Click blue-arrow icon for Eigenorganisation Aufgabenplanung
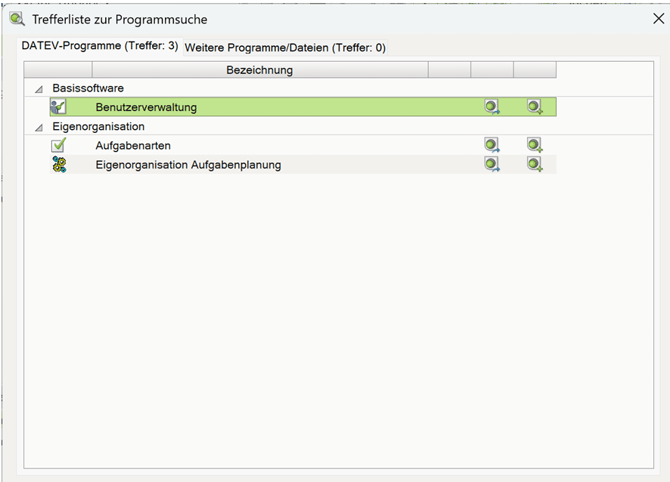The image size is (670, 482). (492, 164)
